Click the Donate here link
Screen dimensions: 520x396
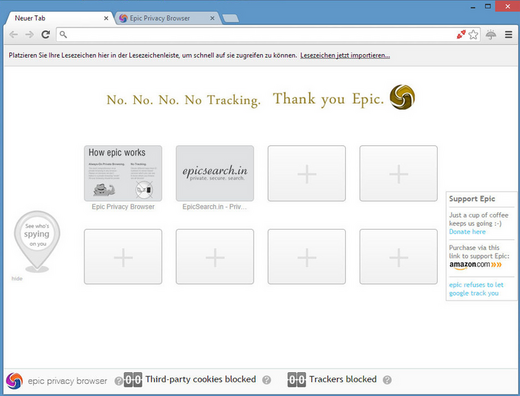click(467, 232)
